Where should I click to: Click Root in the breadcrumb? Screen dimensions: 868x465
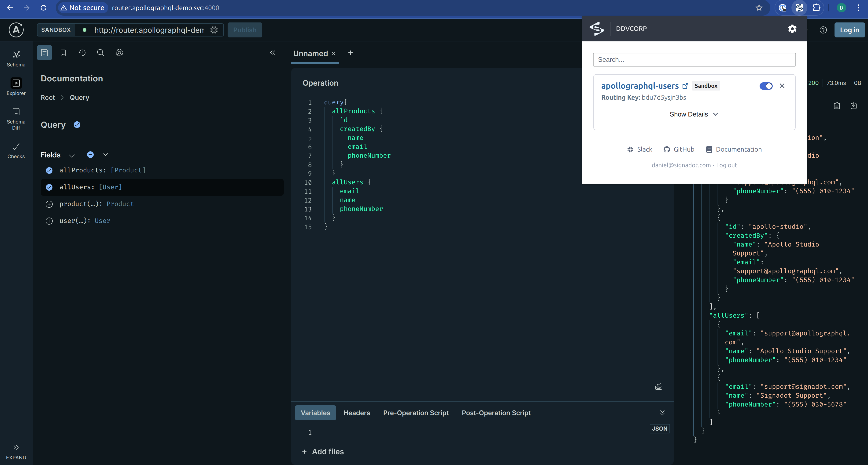pos(48,98)
